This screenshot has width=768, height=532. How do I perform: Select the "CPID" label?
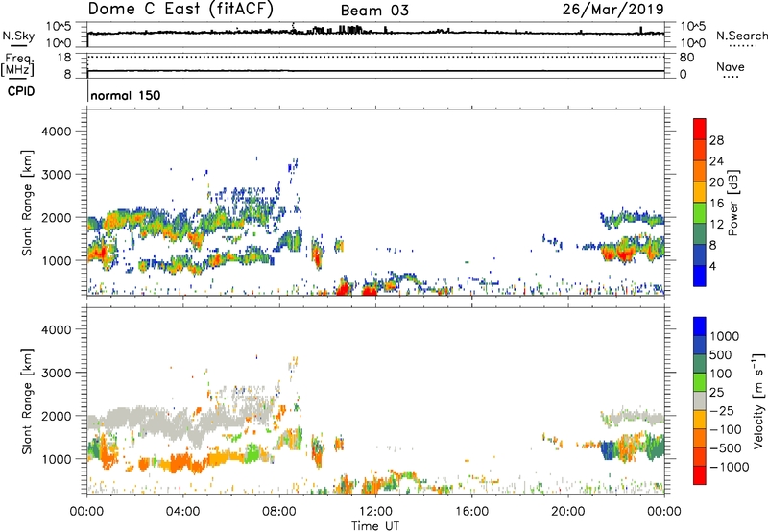pos(21,91)
